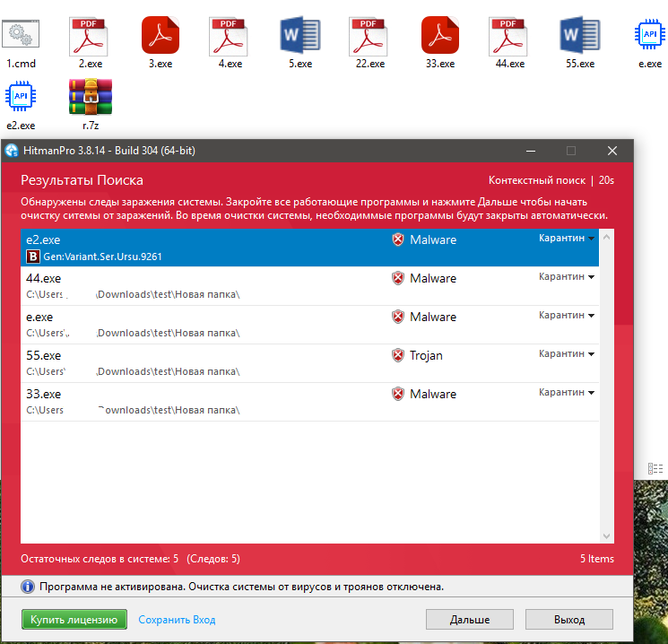668x644 pixels.
Task: Select the 33.exe result row name
Action: coord(43,395)
